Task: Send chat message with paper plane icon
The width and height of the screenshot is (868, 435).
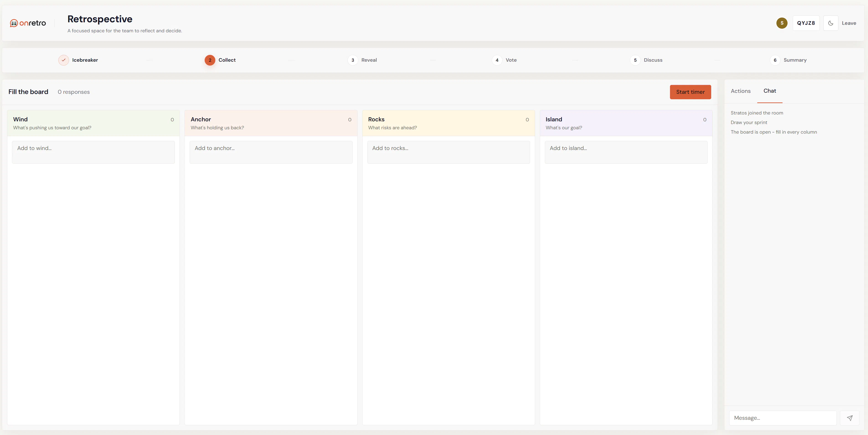Action: point(850,418)
